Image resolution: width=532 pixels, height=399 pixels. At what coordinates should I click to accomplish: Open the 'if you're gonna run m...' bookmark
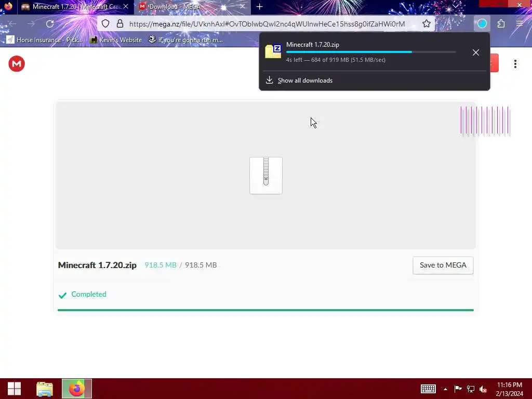pos(186,40)
